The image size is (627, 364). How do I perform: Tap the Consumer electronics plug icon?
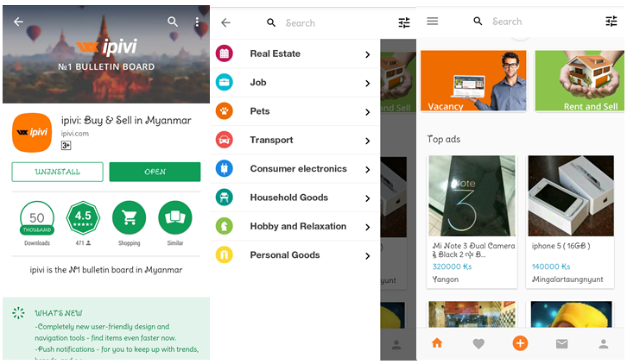click(225, 168)
